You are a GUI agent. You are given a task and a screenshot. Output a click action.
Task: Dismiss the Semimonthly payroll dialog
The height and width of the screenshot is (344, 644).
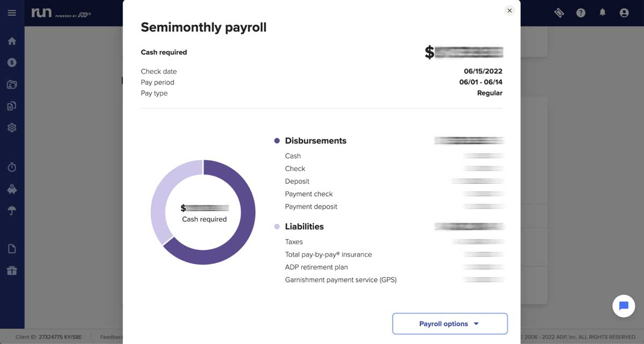click(509, 10)
